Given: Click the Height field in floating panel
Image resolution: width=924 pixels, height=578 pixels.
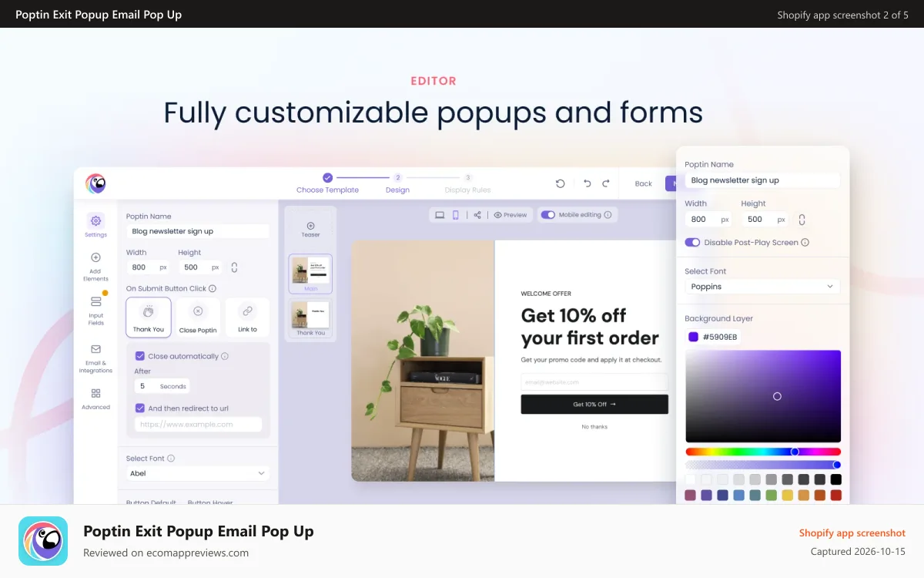Looking at the screenshot, I should pos(765,220).
